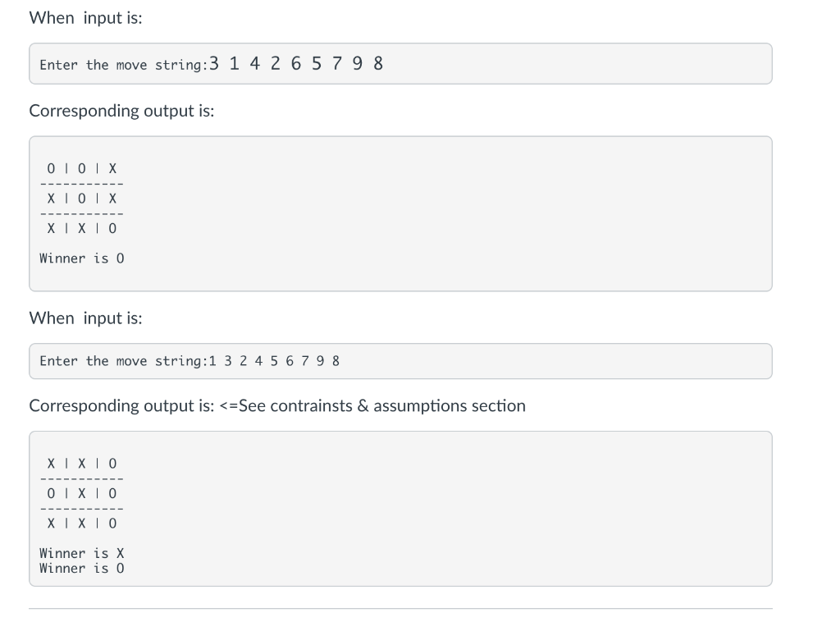Click 'See contrainsts & assumptions section' text
840x622 pixels.
pos(382,405)
